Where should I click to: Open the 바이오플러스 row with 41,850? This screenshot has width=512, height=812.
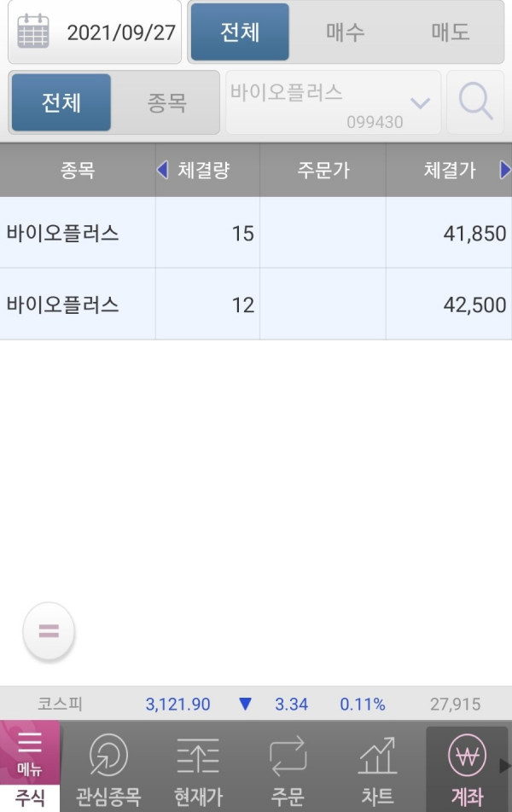[x=256, y=233]
